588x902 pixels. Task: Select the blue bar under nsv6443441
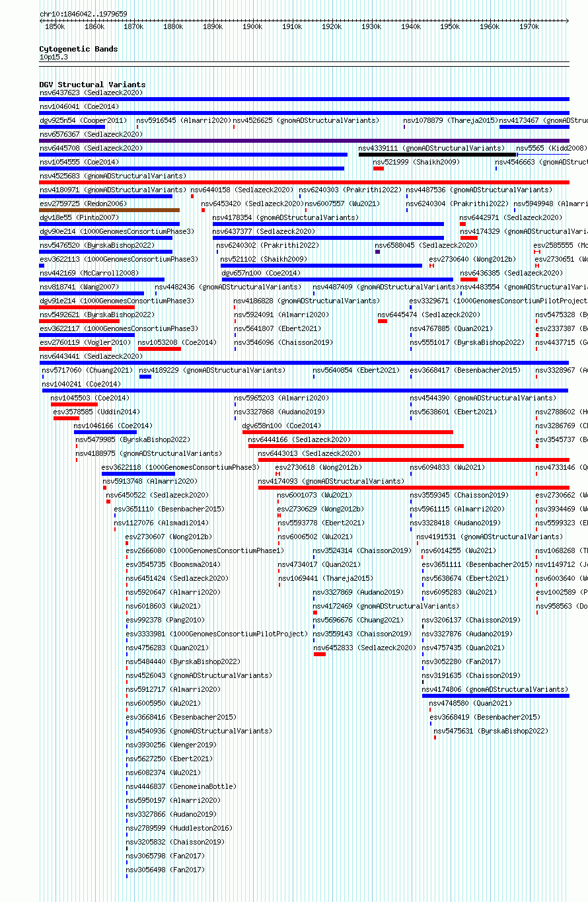[304, 363]
